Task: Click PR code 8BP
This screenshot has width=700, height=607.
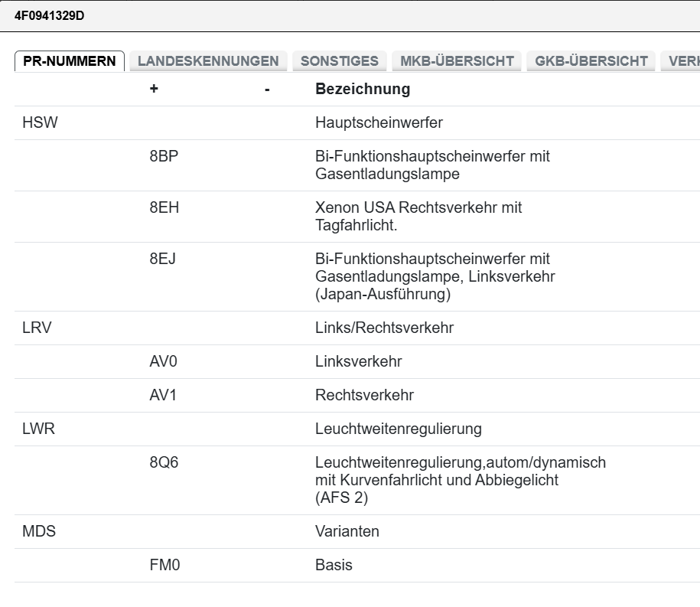Action: tap(164, 156)
